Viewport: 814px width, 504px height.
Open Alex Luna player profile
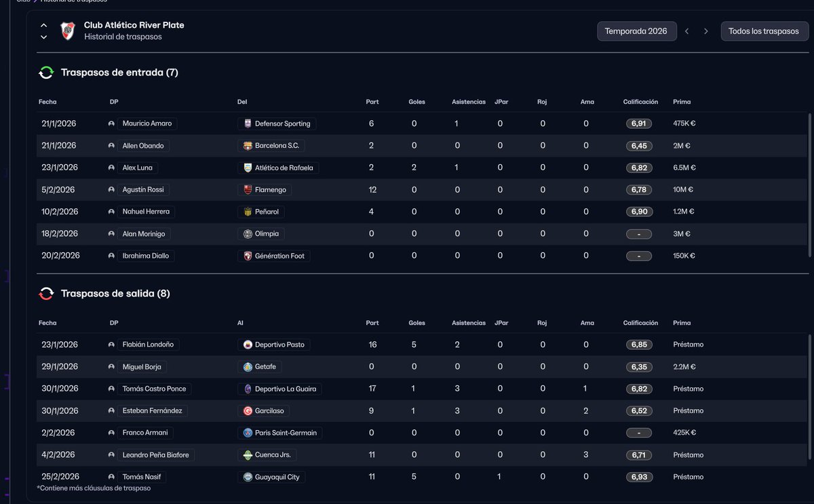pyautogui.click(x=137, y=168)
